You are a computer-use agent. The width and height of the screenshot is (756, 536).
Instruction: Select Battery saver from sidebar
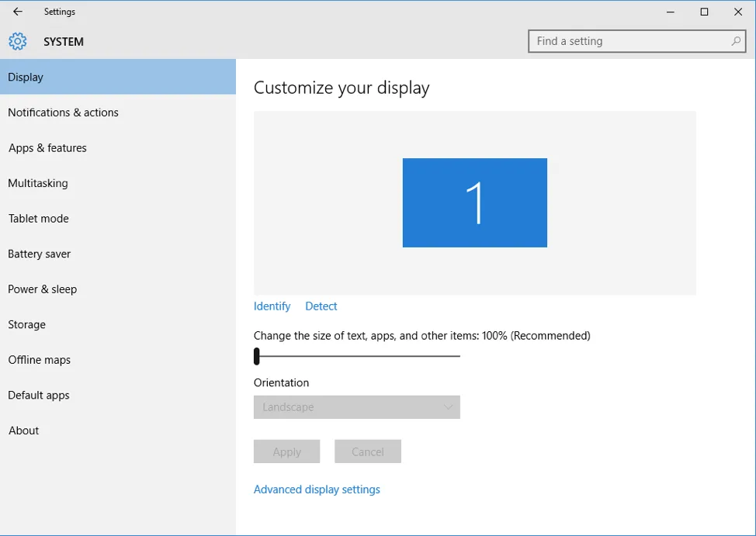tap(39, 254)
